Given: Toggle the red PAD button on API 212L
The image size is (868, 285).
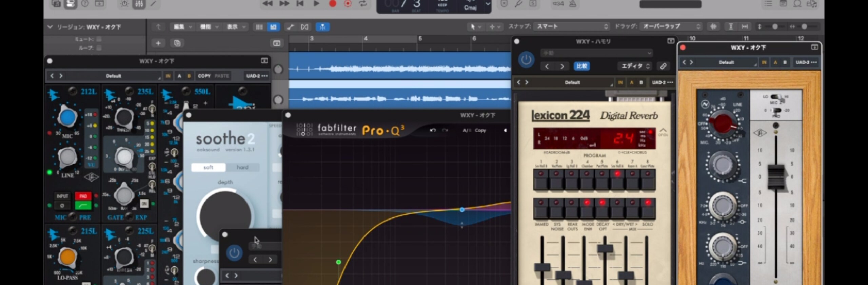Looking at the screenshot, I should (x=83, y=196).
